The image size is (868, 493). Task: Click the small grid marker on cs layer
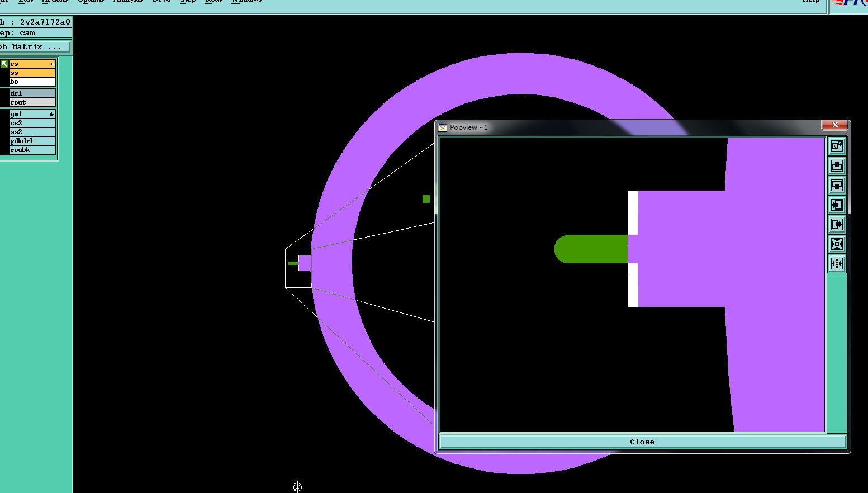tap(53, 64)
